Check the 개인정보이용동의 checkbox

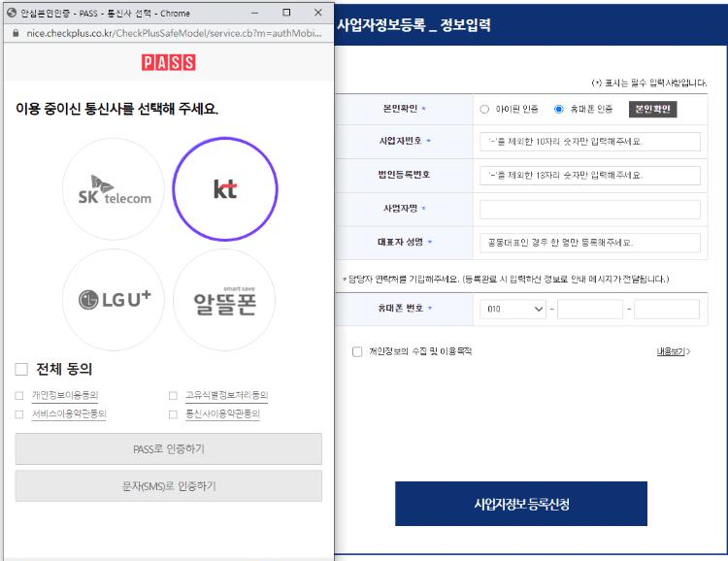point(19,396)
